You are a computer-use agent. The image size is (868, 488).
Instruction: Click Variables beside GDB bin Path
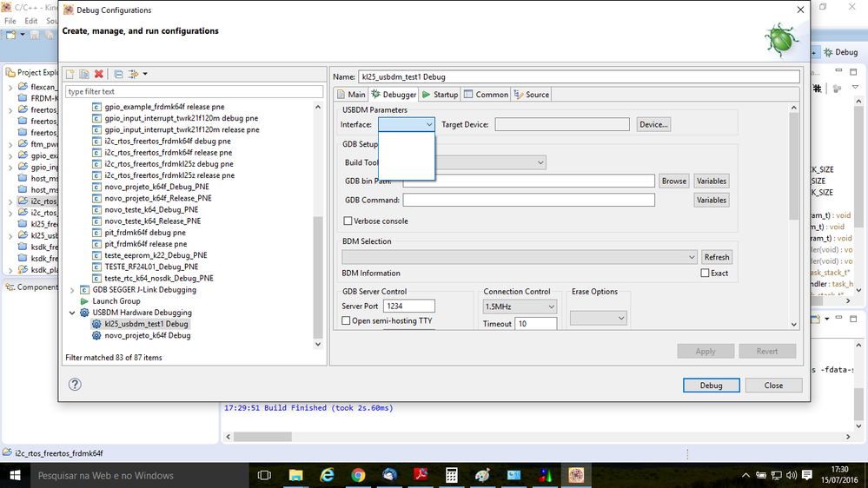pos(712,181)
